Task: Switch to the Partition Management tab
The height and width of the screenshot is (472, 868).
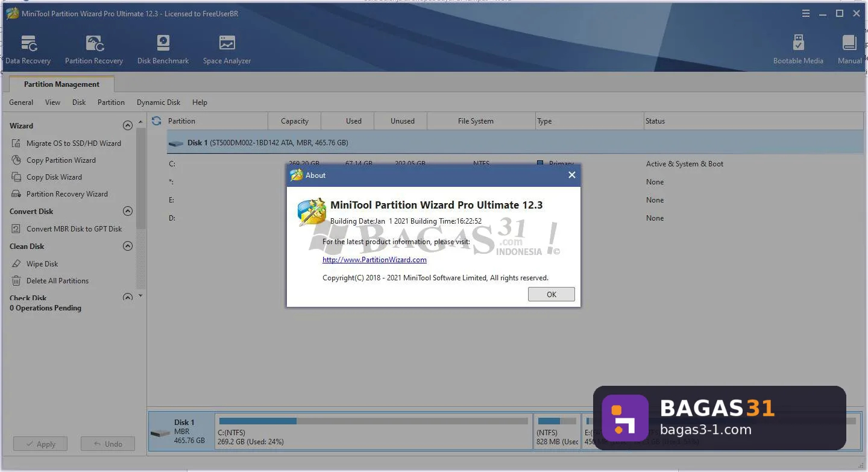Action: [x=61, y=84]
